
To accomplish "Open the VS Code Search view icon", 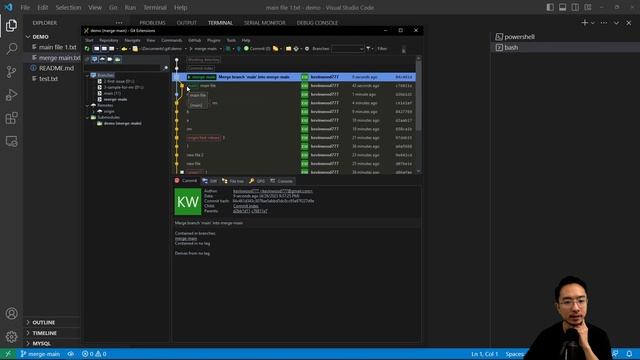I will pos(11,49).
